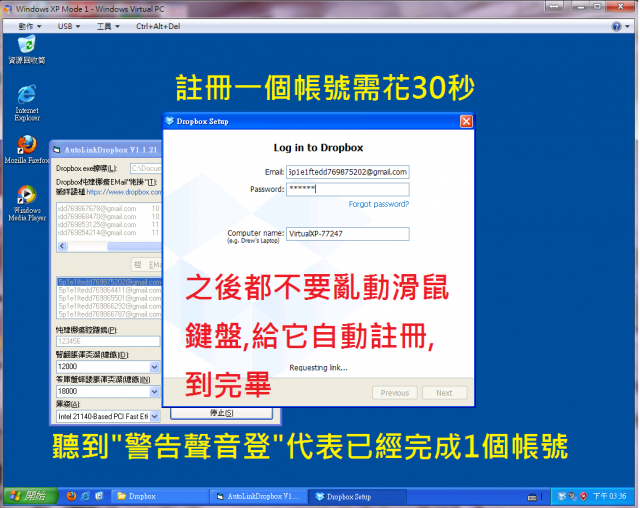
Task: Click the Firefox quick launch icon in taskbar
Action: pyautogui.click(x=71, y=496)
